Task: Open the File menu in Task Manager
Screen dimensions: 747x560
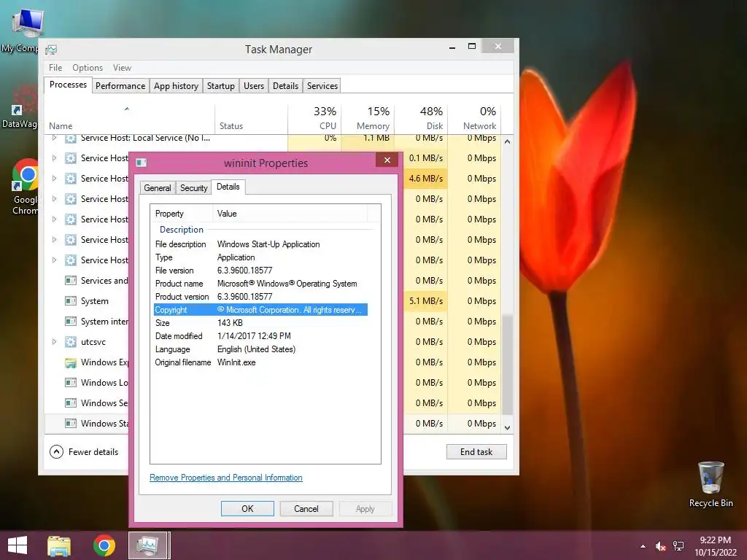Action: 55,68
